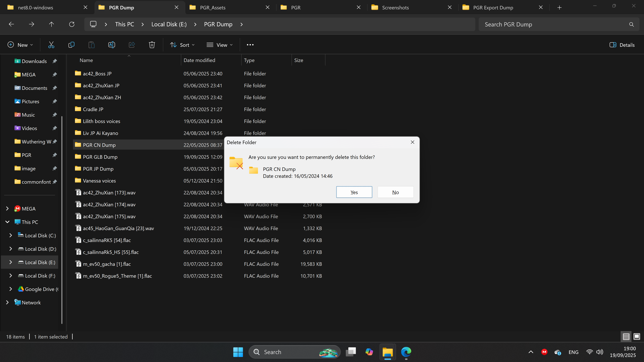The width and height of the screenshot is (644, 362).
Task: Expand Local Disk (C:) tree node
Action: 11,235
